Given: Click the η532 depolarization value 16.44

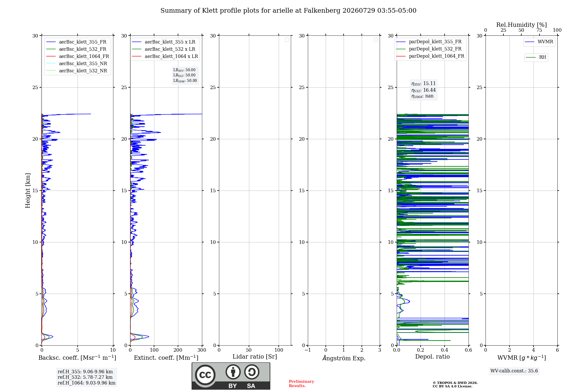Looking at the screenshot, I should coord(429,90).
